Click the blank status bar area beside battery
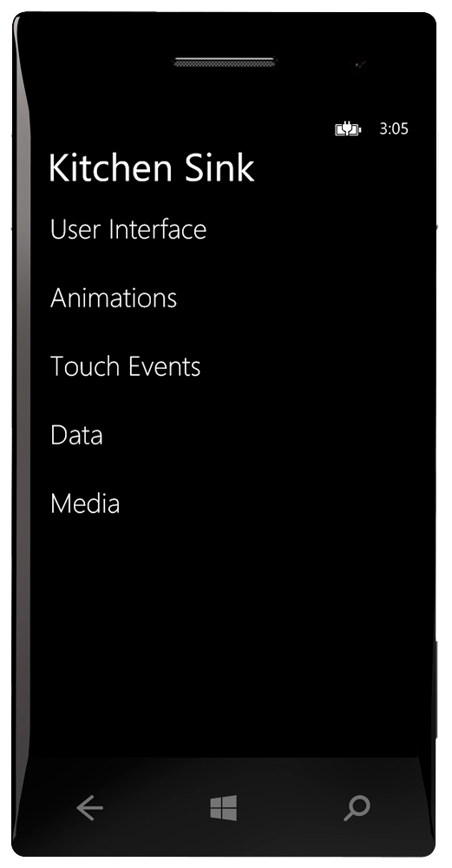452x868 pixels. (182, 129)
